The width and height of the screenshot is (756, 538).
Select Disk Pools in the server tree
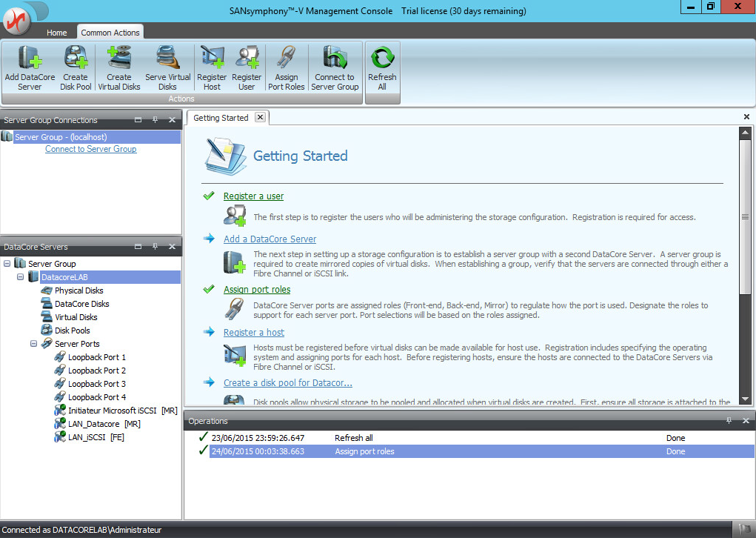72,331
